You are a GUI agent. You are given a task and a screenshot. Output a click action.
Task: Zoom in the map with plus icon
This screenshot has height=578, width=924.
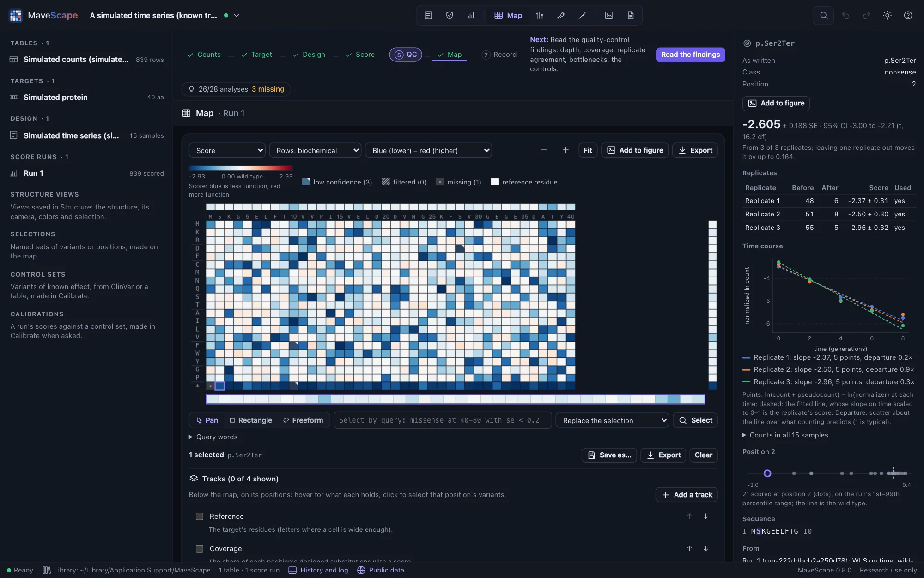[x=565, y=150]
